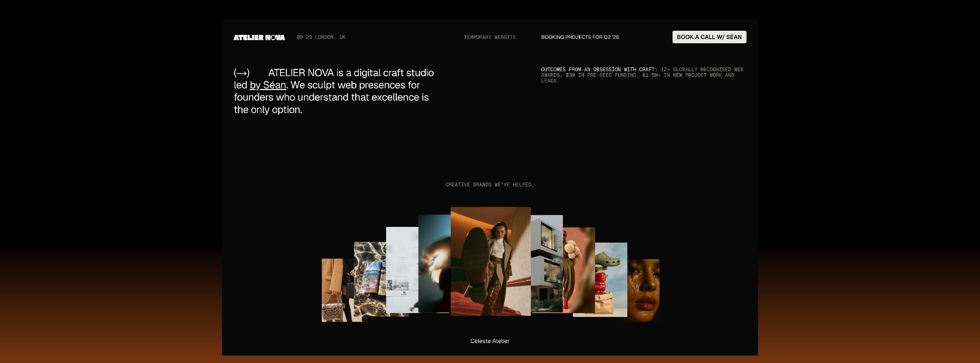
Task: Select the green clog and peppers thumbnail
Action: click(611, 280)
